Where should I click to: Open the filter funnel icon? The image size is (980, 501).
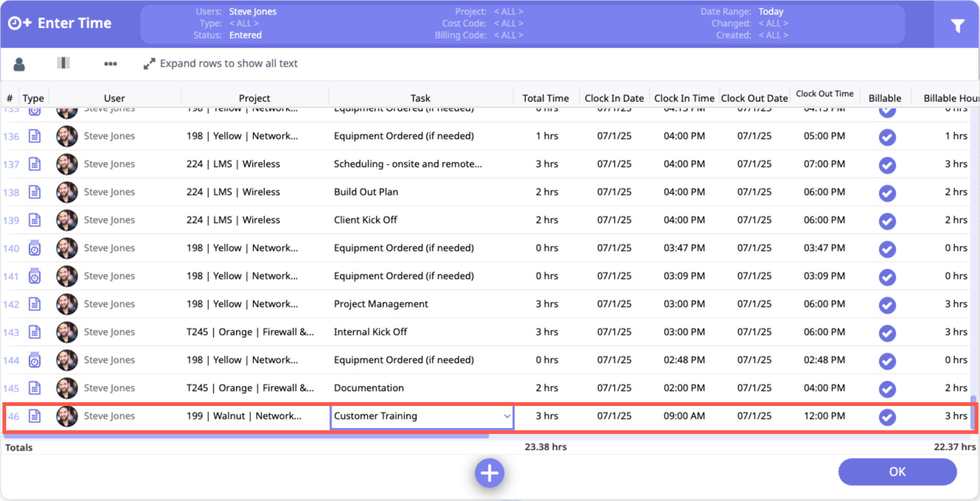957,25
